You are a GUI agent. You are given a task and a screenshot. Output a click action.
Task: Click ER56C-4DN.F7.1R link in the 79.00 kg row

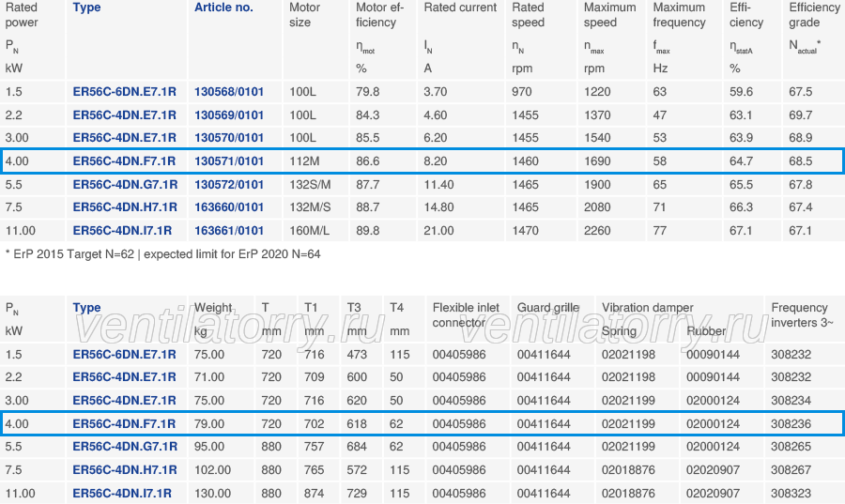pos(125,424)
